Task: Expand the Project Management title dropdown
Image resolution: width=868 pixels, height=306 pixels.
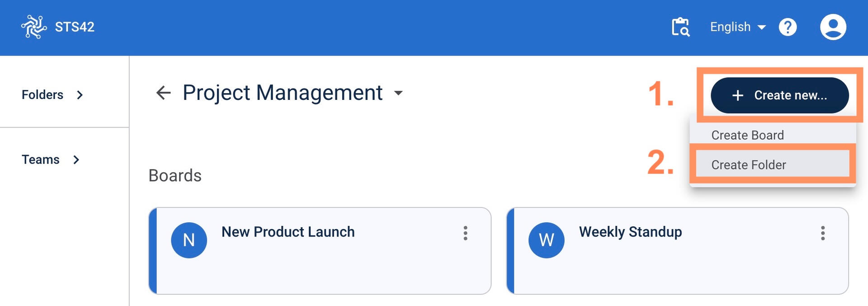Action: click(x=398, y=93)
